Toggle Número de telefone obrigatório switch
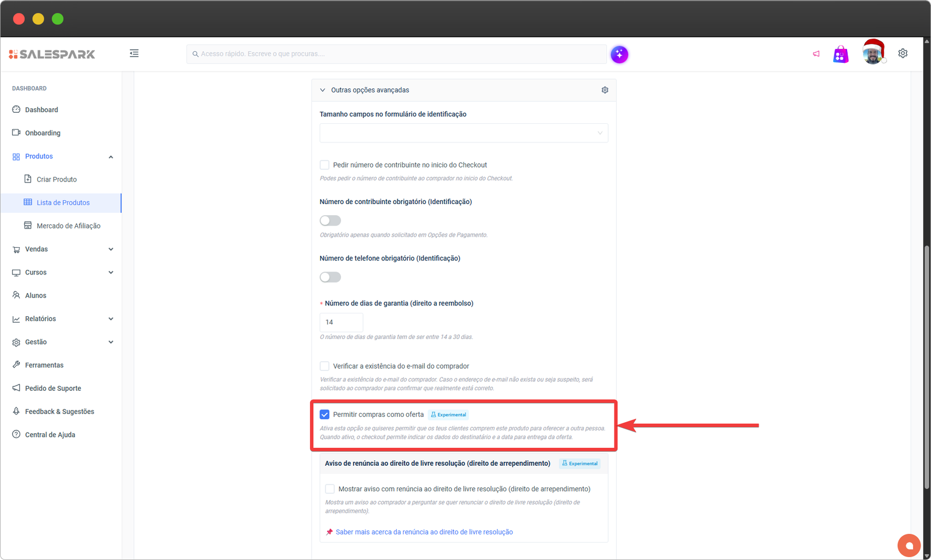The image size is (931, 560). point(330,277)
